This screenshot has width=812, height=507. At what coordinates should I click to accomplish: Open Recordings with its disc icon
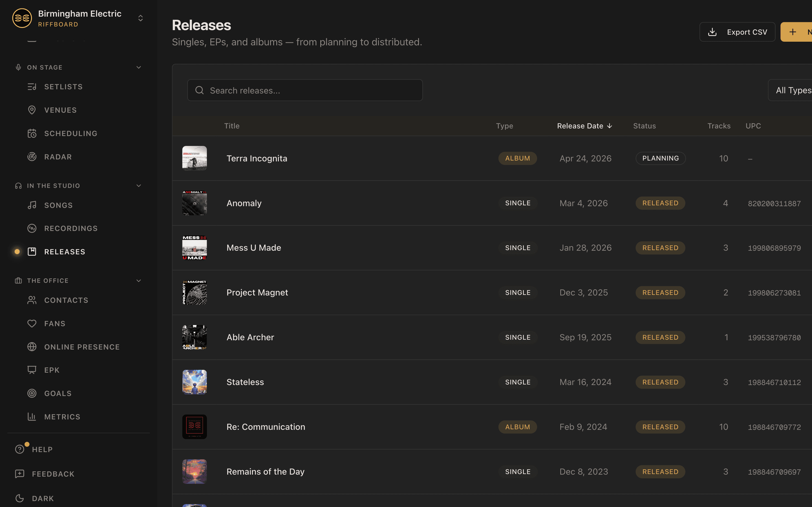32,228
